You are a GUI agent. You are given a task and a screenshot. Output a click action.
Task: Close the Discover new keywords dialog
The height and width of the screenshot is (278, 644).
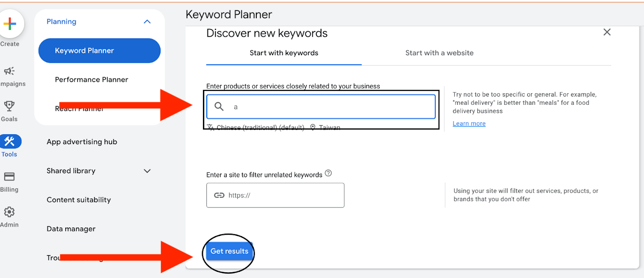point(607,32)
